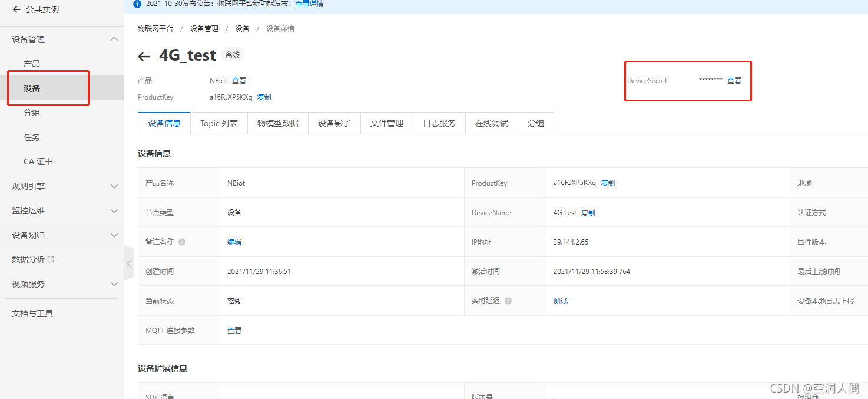The image size is (868, 399).
Task: Click 设备扩展信息 section heading
Action: [163, 368]
